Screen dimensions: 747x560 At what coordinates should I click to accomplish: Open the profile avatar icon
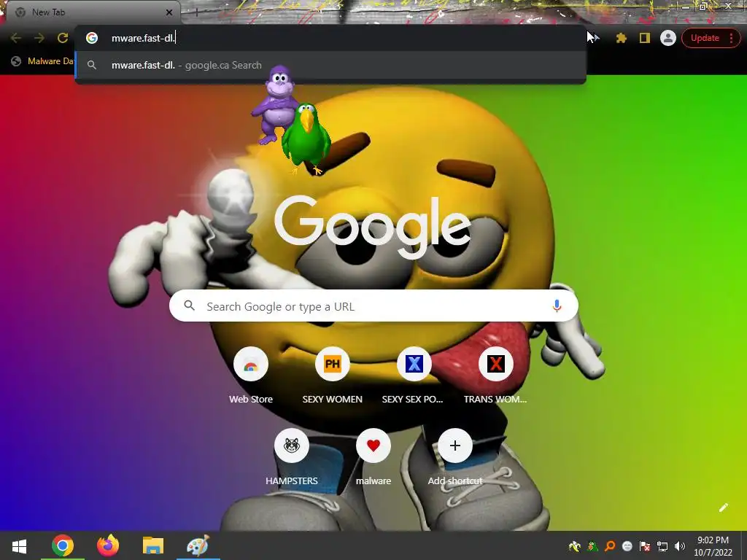(x=668, y=38)
